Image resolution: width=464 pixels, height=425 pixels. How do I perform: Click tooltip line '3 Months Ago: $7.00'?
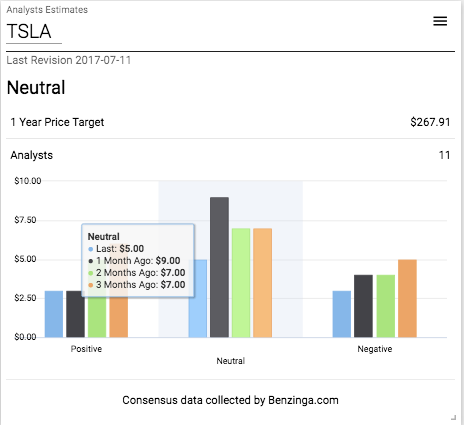(x=137, y=285)
